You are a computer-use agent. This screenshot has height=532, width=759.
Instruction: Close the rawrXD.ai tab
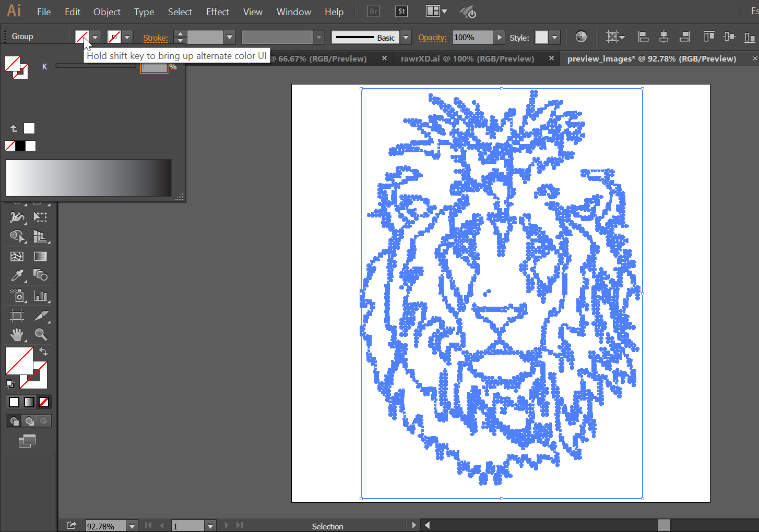[551, 58]
